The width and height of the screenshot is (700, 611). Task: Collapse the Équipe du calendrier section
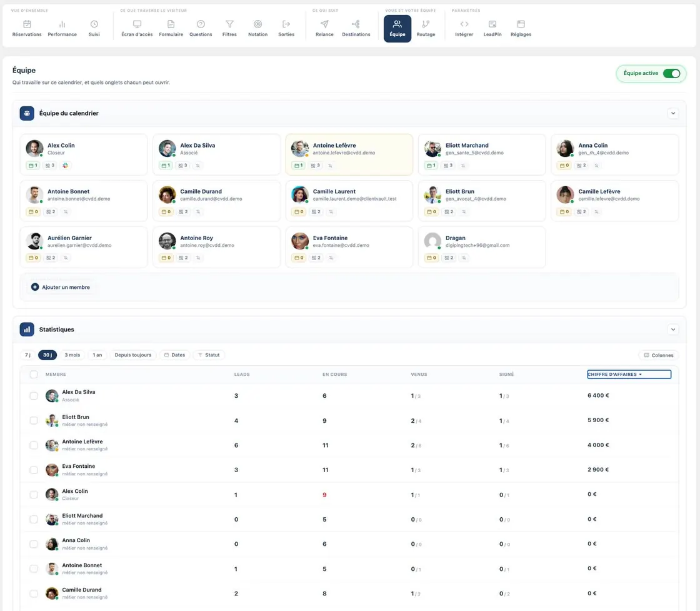tap(673, 113)
